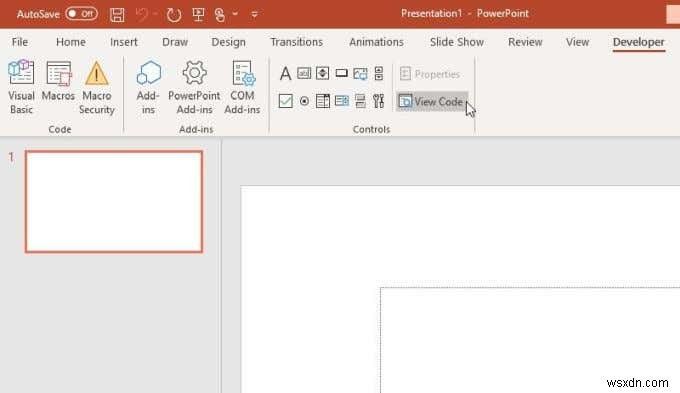The height and width of the screenshot is (393, 680).
Task: Select the Developer tab
Action: pyautogui.click(x=638, y=42)
